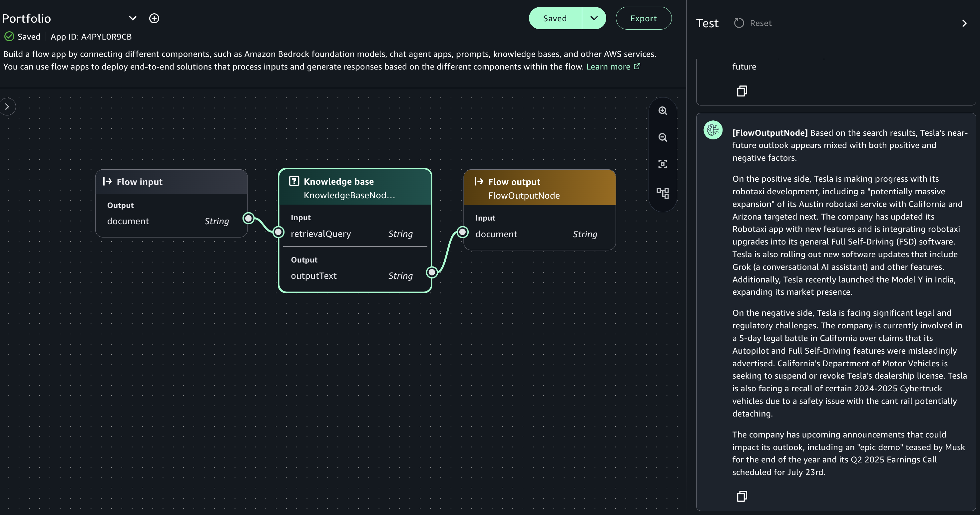Click the canvas zoom out icon
The image size is (980, 515).
click(663, 137)
